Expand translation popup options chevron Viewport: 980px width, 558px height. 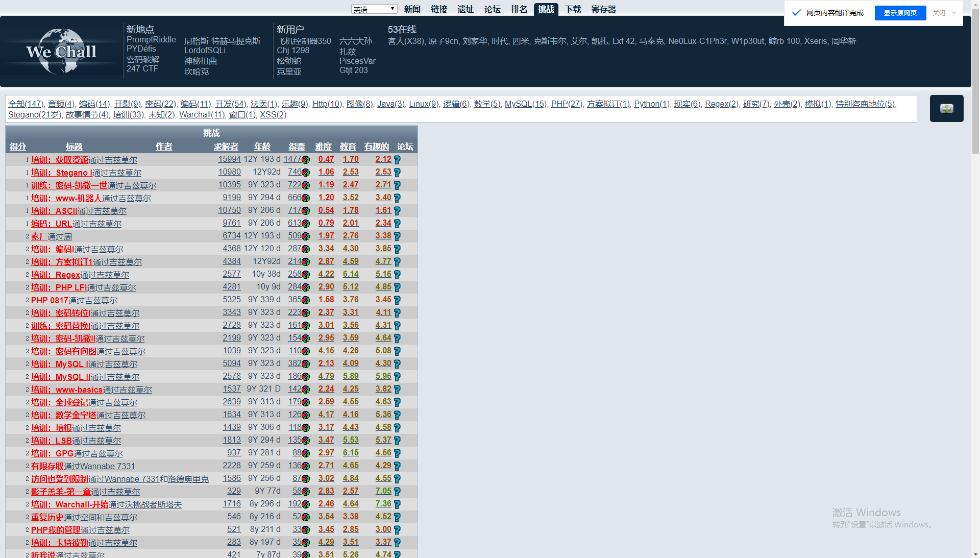954,13
